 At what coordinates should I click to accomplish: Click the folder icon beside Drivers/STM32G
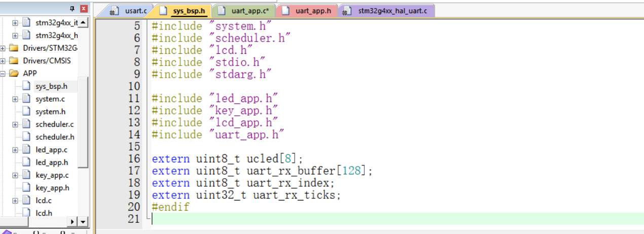tap(15, 48)
